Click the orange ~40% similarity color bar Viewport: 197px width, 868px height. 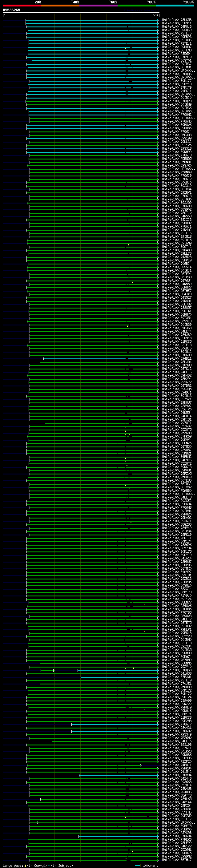[60, 6]
